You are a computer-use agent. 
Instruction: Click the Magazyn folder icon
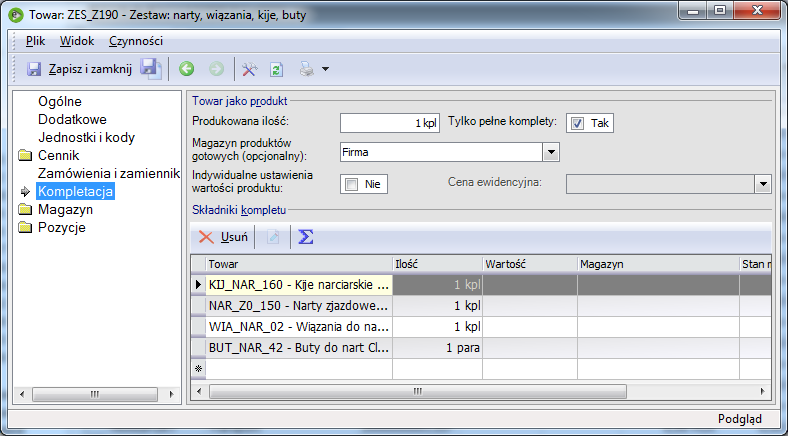[25, 209]
